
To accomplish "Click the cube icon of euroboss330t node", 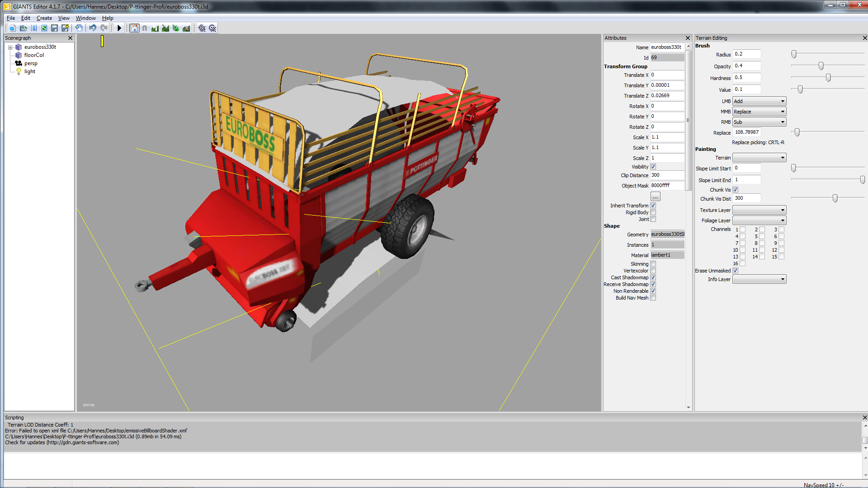I will pyautogui.click(x=19, y=47).
